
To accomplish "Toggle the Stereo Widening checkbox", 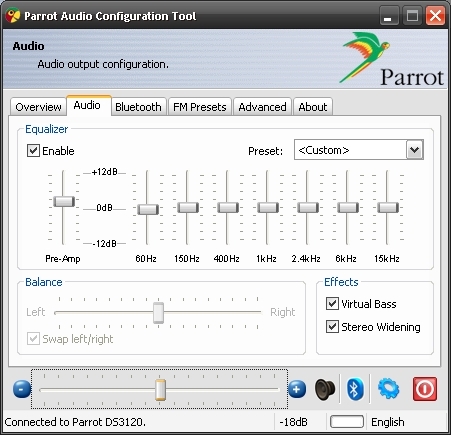I will [x=332, y=327].
